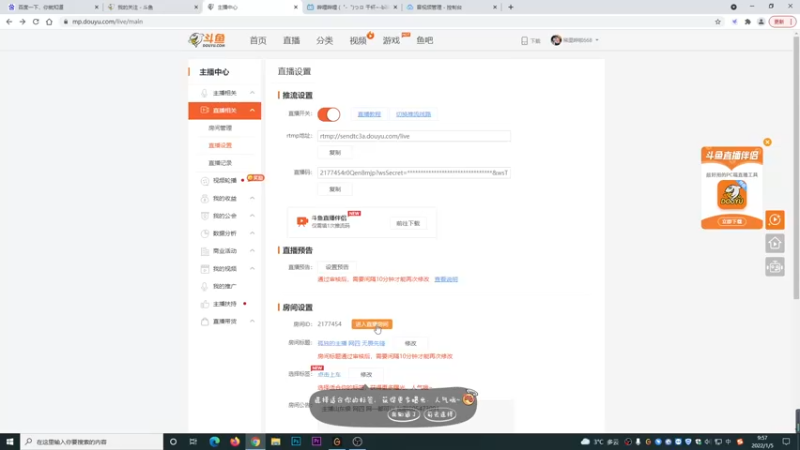Expand the 商业活动 sidebar section
This screenshot has height=450, width=800.
pos(252,251)
